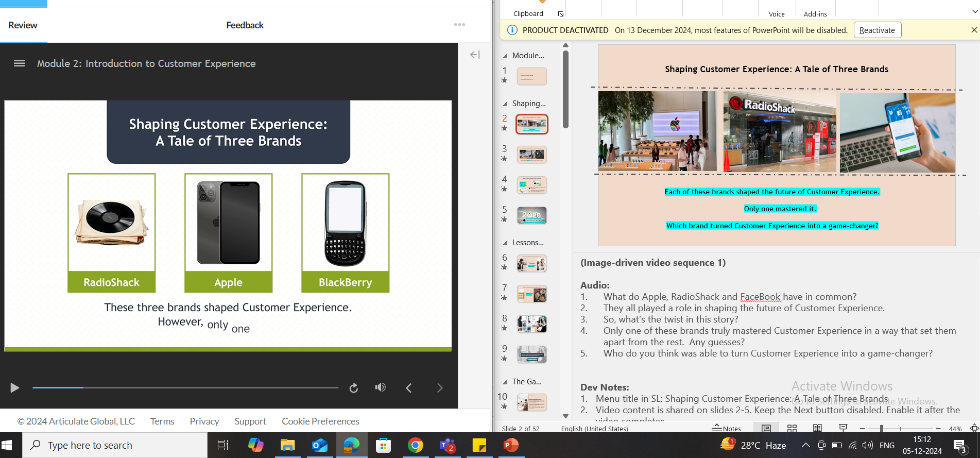980x458 pixels.
Task: Click the slide title text on PowerPoint slide
Action: tap(776, 69)
